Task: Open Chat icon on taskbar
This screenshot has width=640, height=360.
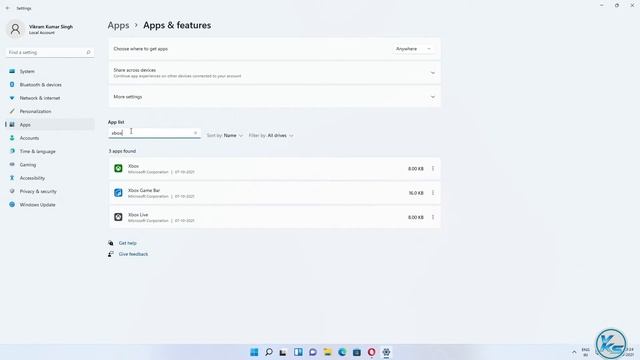Action: (313, 352)
